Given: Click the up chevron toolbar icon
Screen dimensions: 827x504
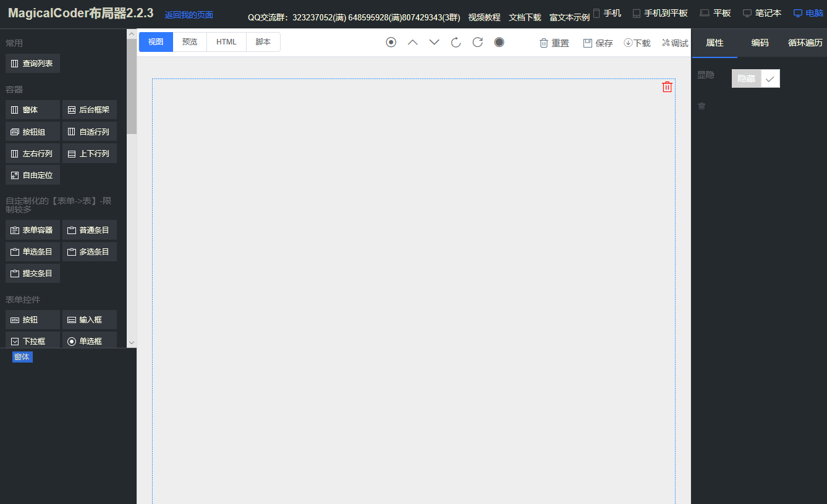Looking at the screenshot, I should (x=412, y=42).
